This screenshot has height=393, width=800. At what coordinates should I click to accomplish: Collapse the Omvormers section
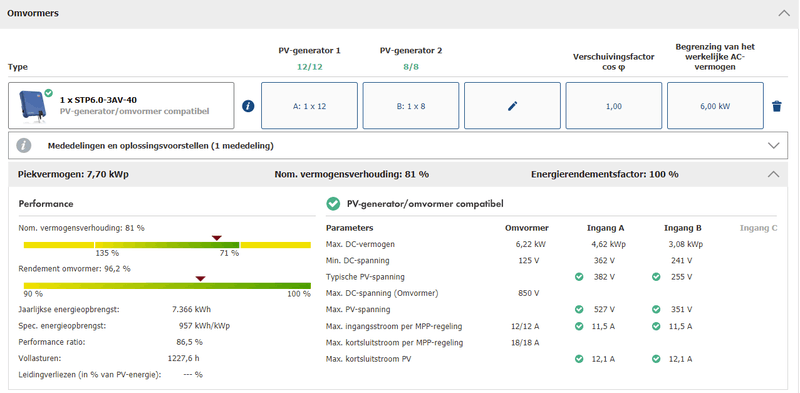tap(784, 14)
